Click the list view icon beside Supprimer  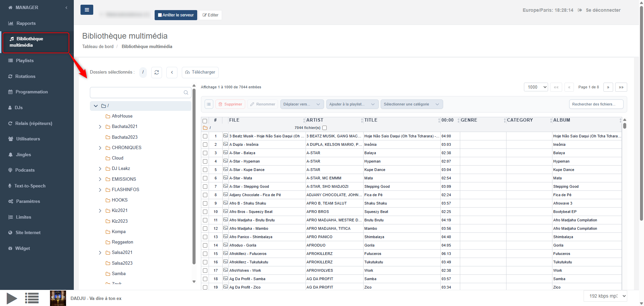coord(209,104)
